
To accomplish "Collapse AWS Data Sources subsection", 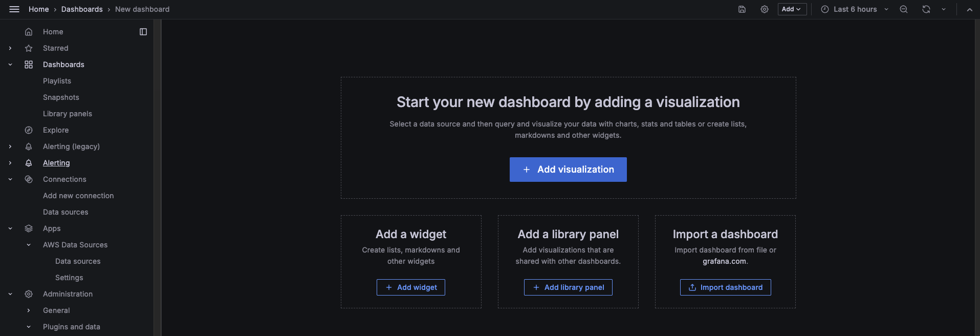I will click(29, 245).
